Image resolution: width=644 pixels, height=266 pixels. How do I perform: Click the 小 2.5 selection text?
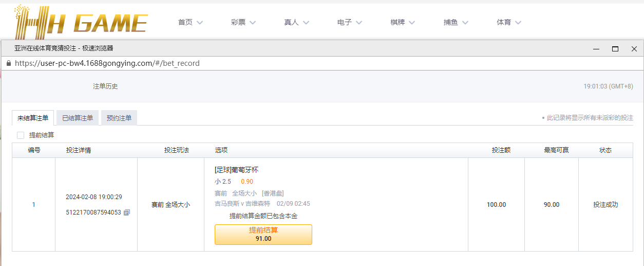point(223,182)
